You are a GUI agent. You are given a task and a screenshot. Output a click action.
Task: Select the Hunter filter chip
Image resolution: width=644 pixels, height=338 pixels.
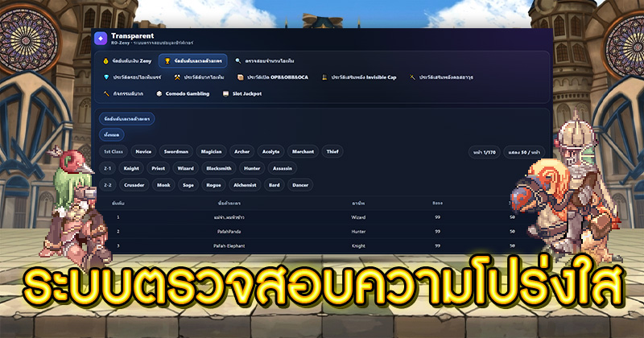point(252,168)
